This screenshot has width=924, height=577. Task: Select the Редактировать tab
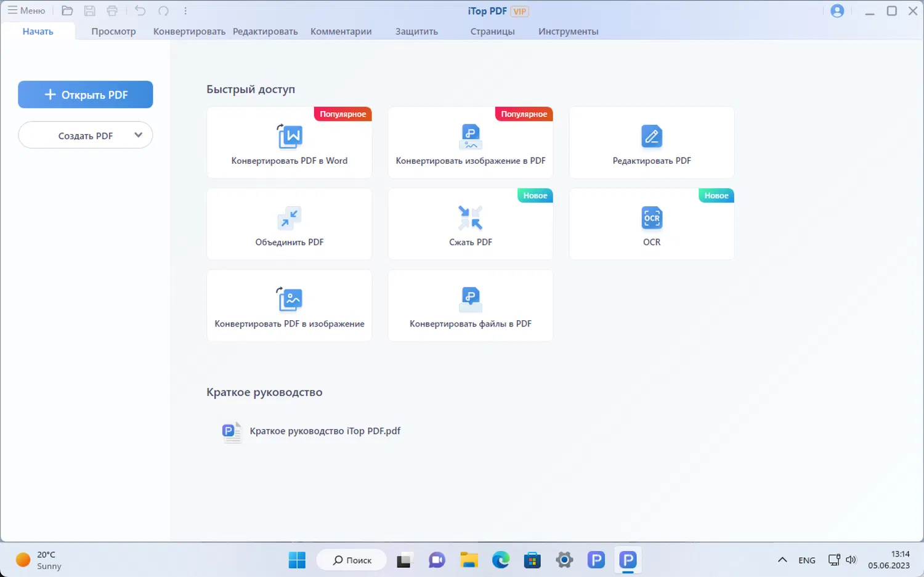click(x=265, y=31)
